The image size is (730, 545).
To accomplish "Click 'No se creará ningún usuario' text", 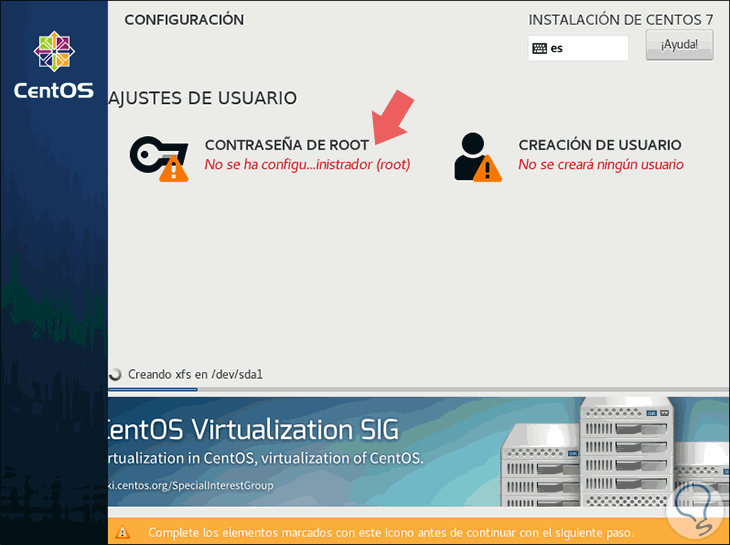I will coord(601,164).
